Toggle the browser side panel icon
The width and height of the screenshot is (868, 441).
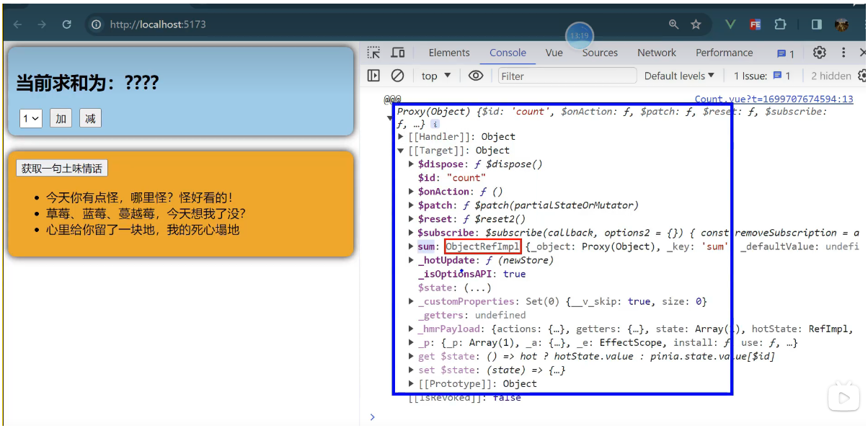[817, 24]
